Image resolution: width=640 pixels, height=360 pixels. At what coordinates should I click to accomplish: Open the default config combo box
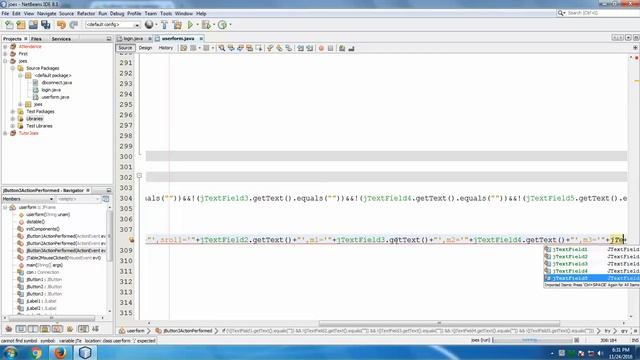(x=112, y=25)
